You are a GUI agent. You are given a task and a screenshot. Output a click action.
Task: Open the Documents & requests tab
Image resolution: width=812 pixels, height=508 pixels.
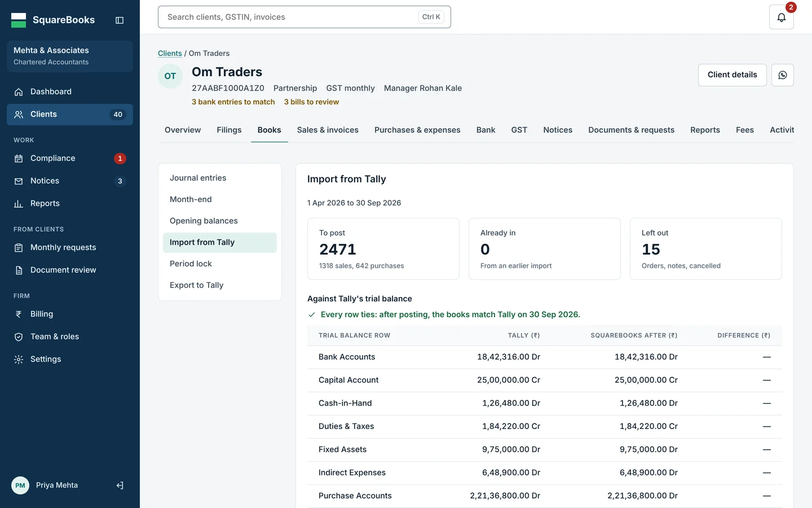[631, 130]
